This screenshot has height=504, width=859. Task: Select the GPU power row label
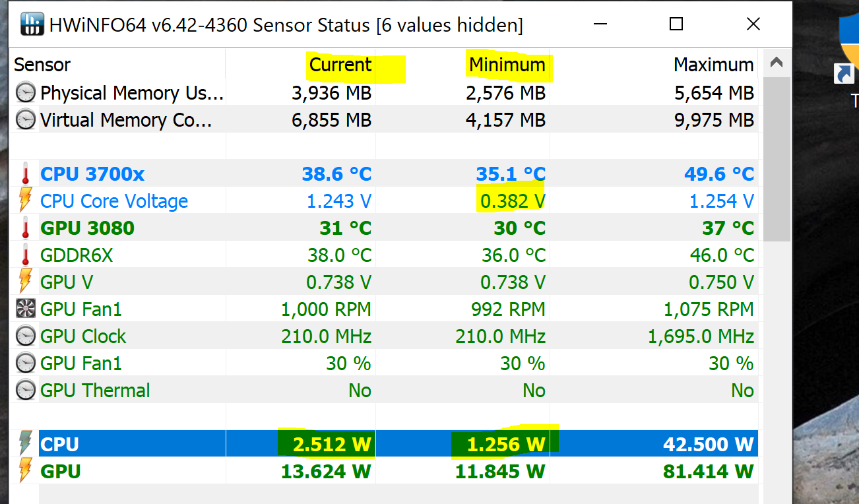(61, 472)
